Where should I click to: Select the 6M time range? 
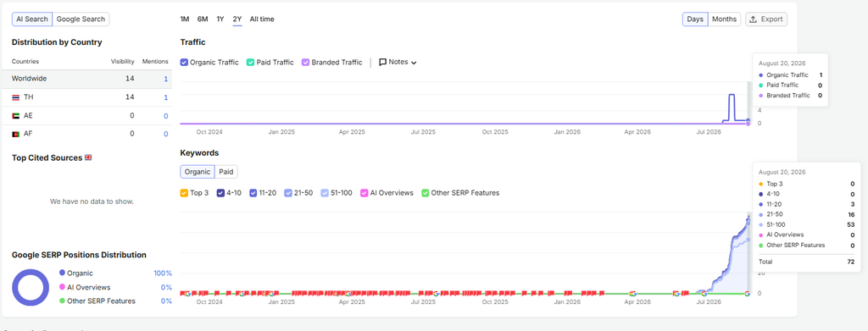[203, 19]
